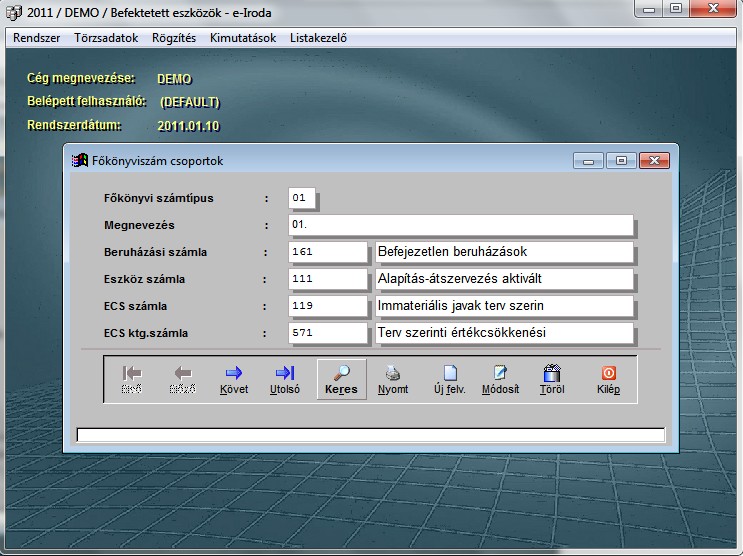
Task: Exit the dialog via Kilép
Action: pos(608,379)
